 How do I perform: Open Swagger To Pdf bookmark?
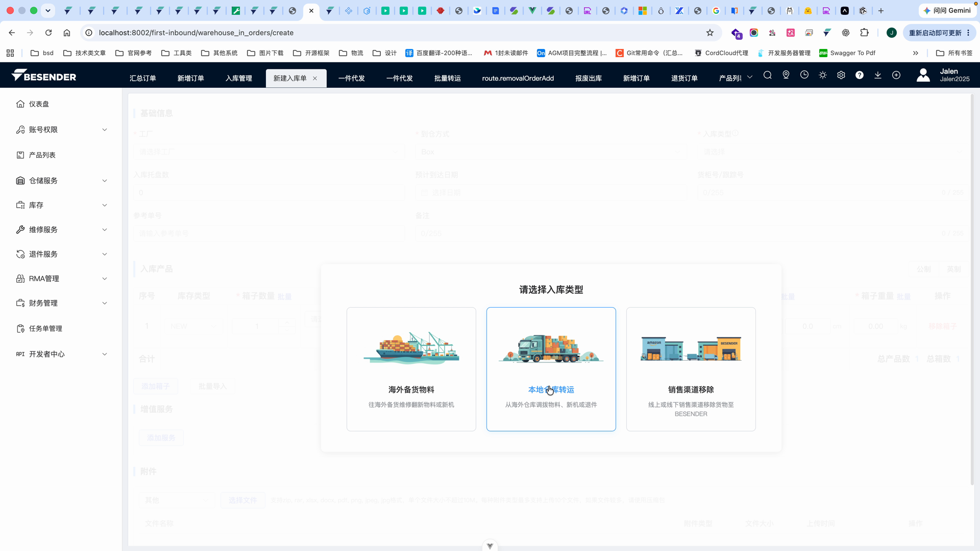coord(847,53)
